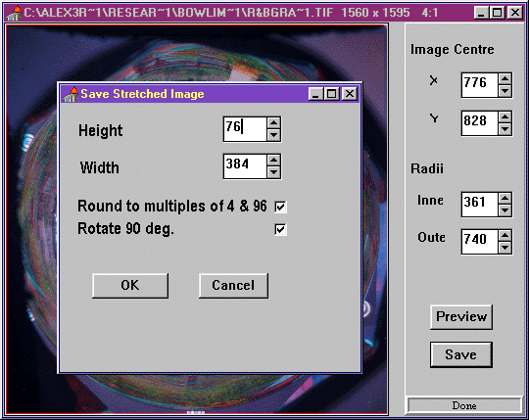This screenshot has height=420, width=529.
Task: Decrease Width using the down arrow
Action: click(273, 172)
